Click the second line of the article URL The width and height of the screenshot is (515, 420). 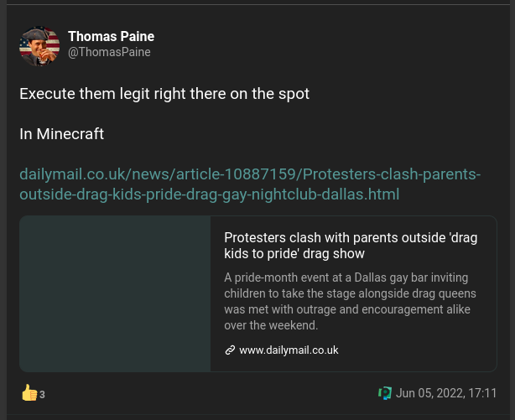pos(209,194)
